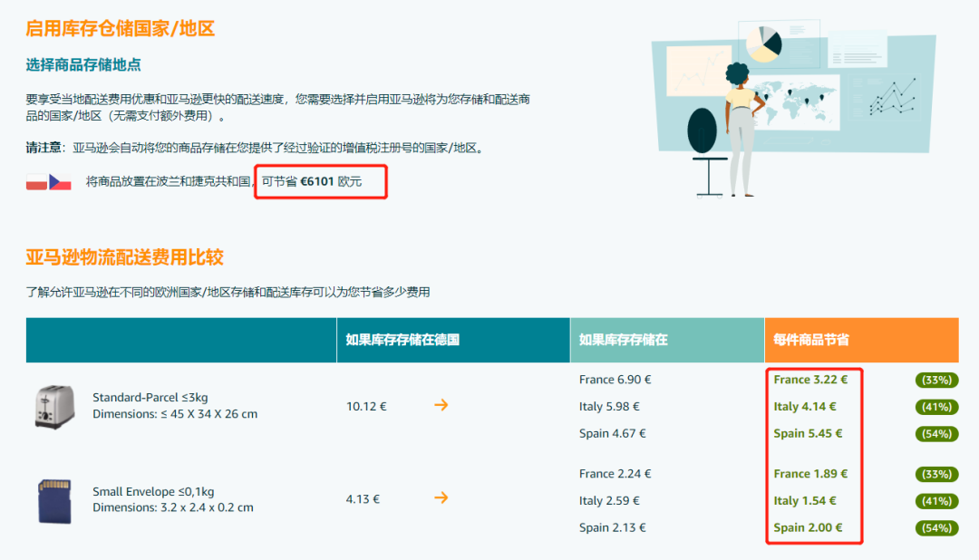The height and width of the screenshot is (560, 979).
Task: Click the France 2.24 € cell
Action: coord(615,474)
